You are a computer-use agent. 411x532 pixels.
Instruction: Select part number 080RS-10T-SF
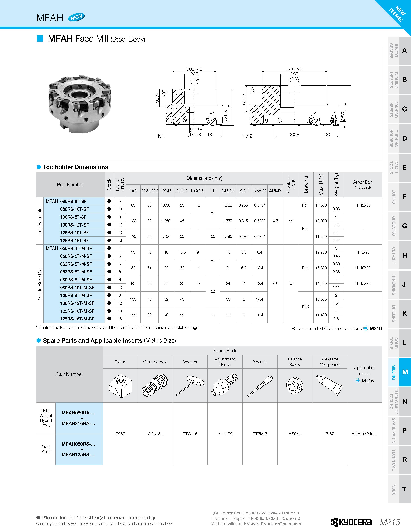pos(74,209)
